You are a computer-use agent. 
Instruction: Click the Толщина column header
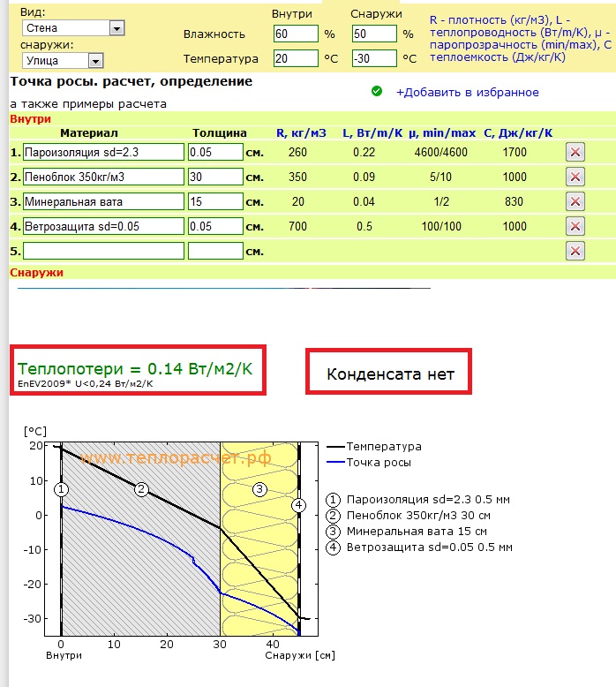[x=220, y=133]
